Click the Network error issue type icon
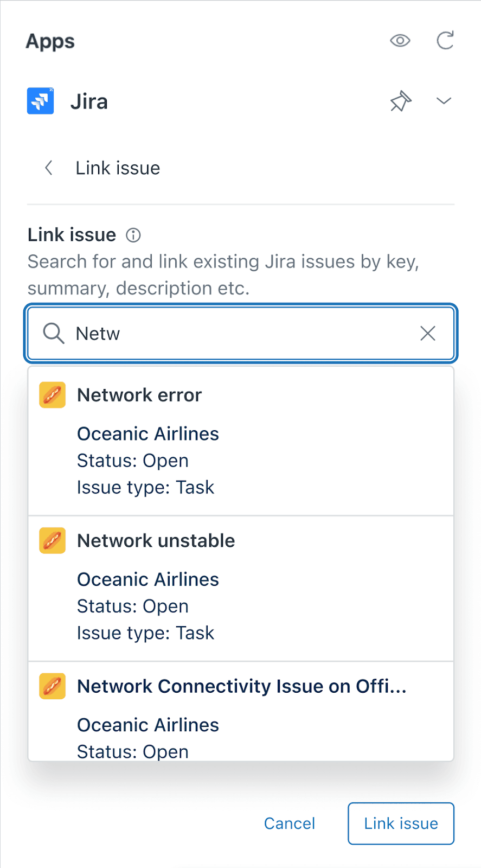 coord(52,395)
